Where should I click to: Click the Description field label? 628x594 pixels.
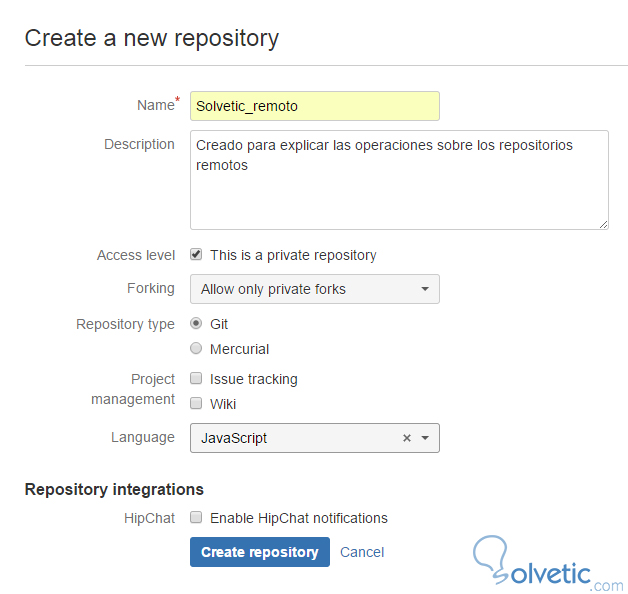tap(139, 144)
